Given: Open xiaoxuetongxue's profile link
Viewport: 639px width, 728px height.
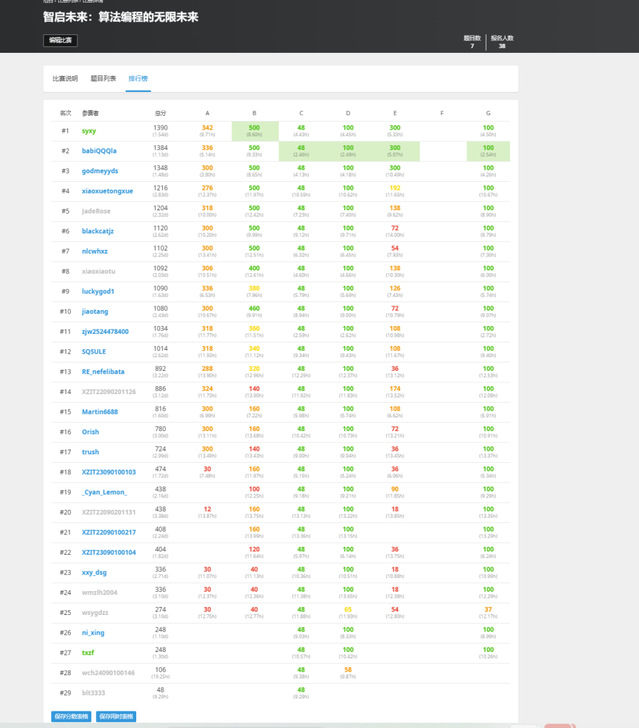Looking at the screenshot, I should (x=107, y=191).
